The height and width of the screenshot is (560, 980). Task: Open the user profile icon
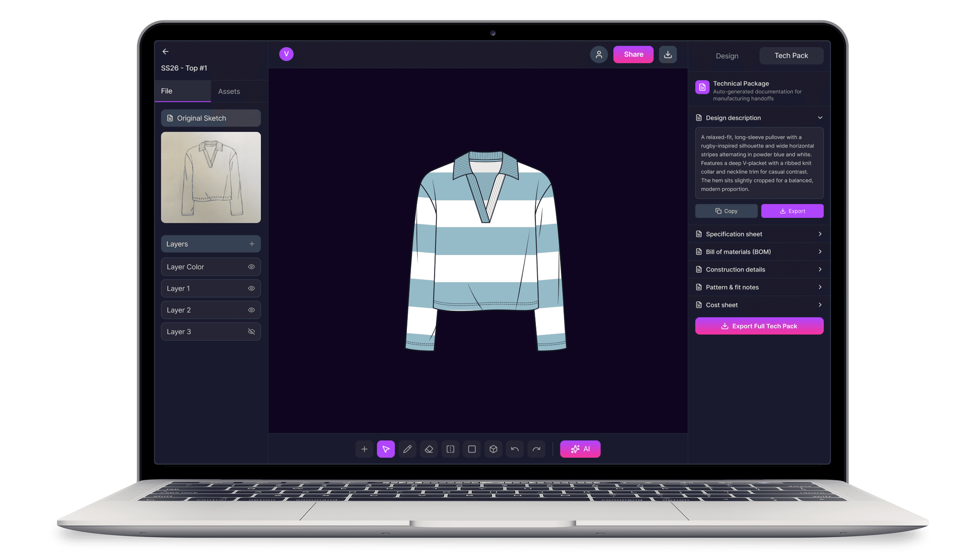tap(598, 54)
